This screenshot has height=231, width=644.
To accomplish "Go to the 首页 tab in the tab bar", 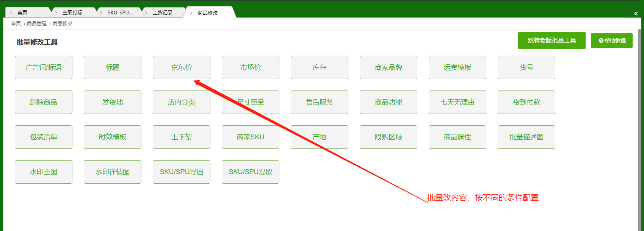I will [x=22, y=12].
